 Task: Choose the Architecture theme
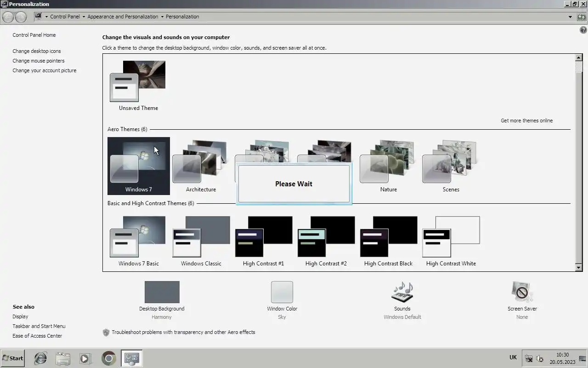tap(201, 166)
